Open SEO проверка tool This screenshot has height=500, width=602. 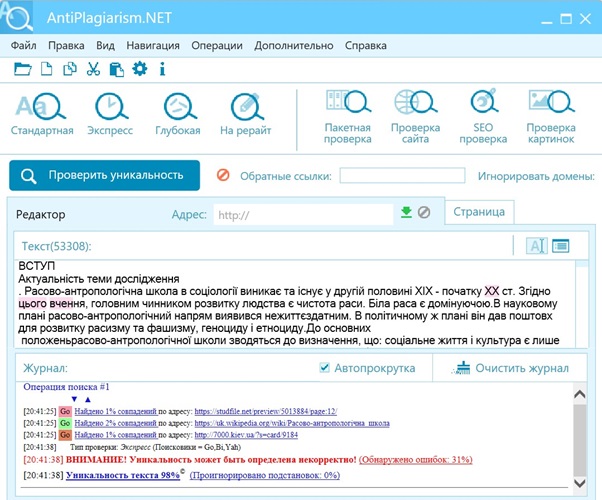pyautogui.click(x=483, y=117)
